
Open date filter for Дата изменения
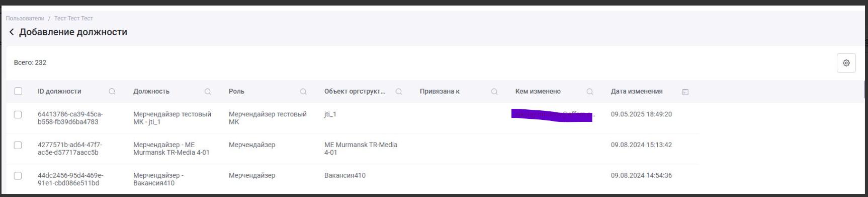coord(685,92)
